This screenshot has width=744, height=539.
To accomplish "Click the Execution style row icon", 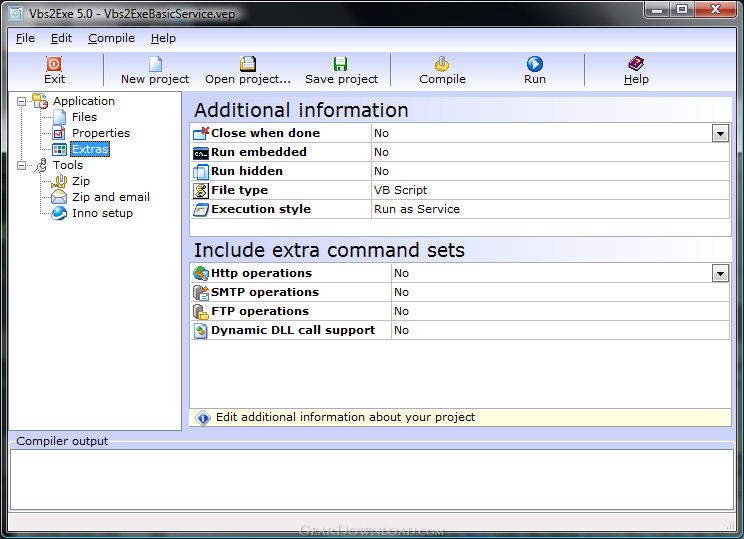I will tap(201, 209).
